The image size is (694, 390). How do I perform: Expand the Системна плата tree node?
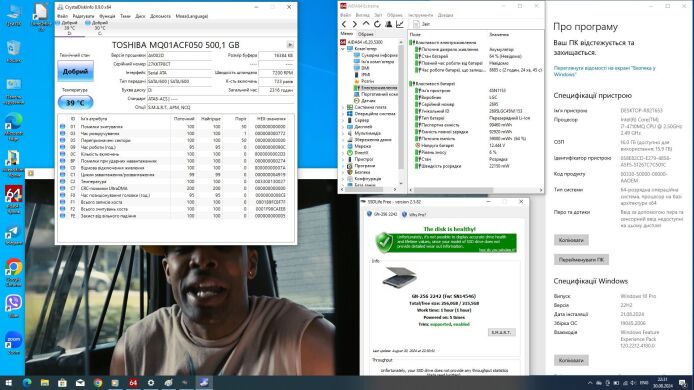[x=343, y=107]
